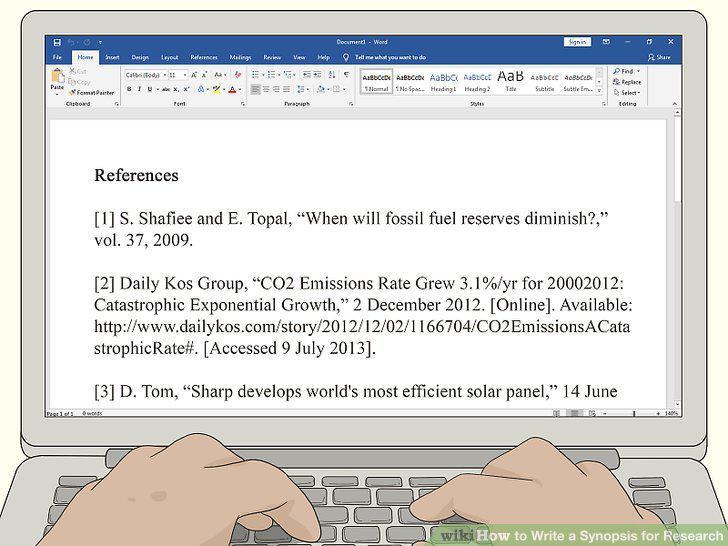
Task: Toggle Underline formatting
Action: 150,89
